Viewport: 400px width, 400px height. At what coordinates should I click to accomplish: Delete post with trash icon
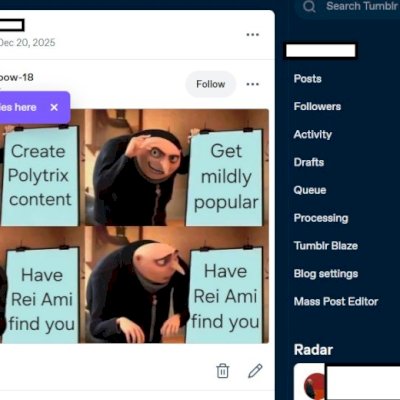[x=223, y=371]
